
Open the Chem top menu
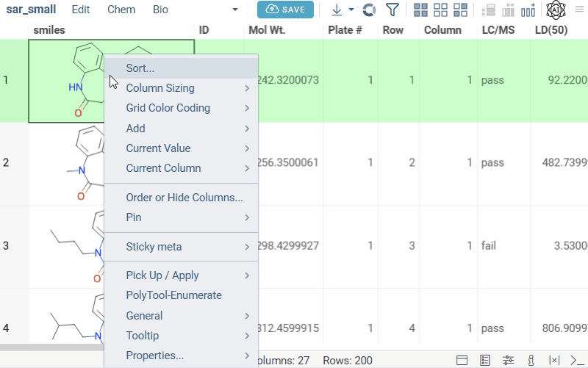[x=121, y=10]
